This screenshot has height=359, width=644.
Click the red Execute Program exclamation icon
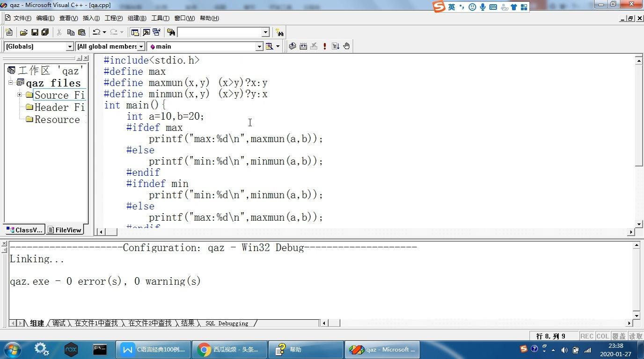click(x=325, y=46)
